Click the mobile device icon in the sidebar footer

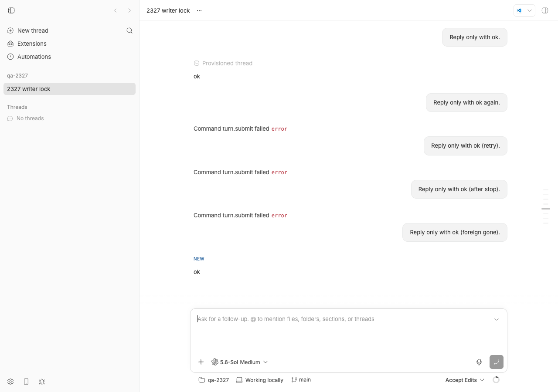click(x=26, y=382)
